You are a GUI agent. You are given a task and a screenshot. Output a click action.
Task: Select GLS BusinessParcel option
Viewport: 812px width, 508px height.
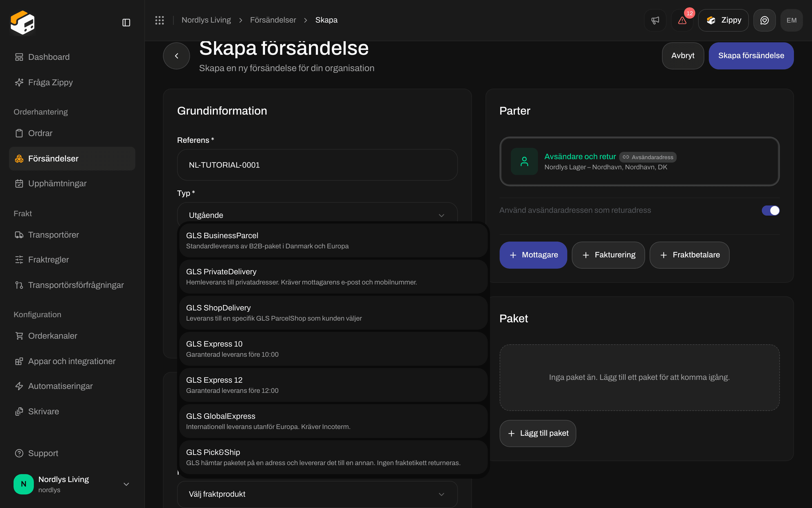333,240
